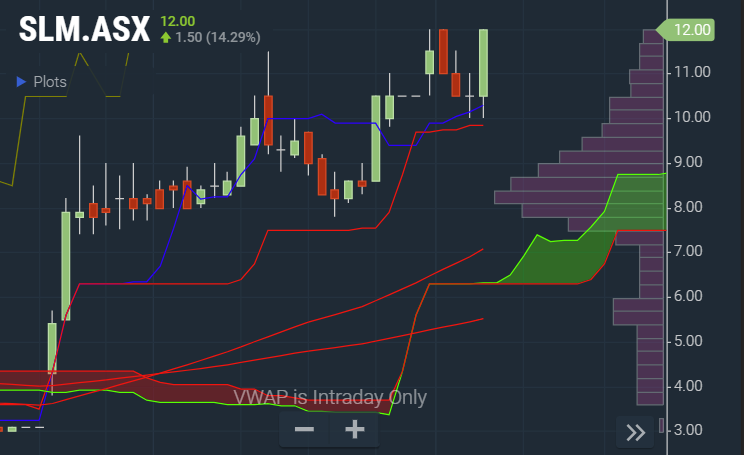The height and width of the screenshot is (455, 744).
Task: Click the 3.00 price axis label
Action: 688,430
